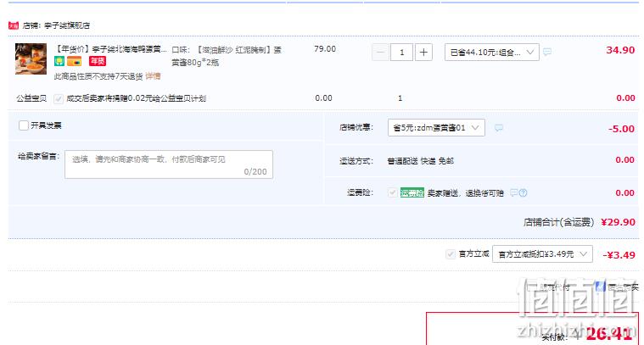Click the 口味 flavor specification text
Viewport: 644px width, 345px height.
coord(227,56)
